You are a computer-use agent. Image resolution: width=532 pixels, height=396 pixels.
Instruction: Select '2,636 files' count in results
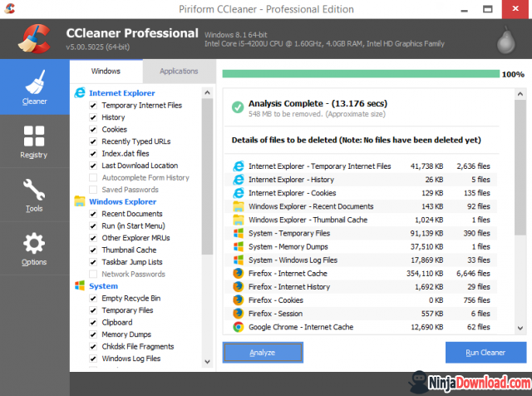473,166
